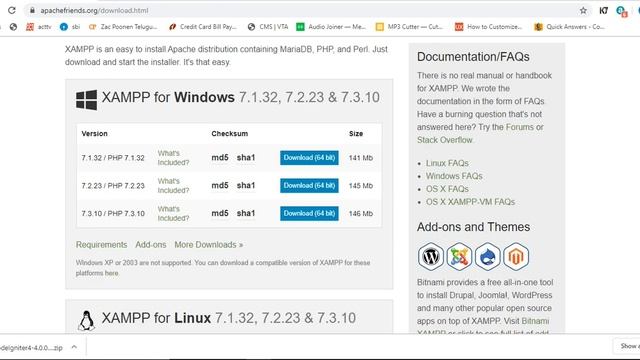Expand the downloaded zip file options chevron

[x=74, y=347]
